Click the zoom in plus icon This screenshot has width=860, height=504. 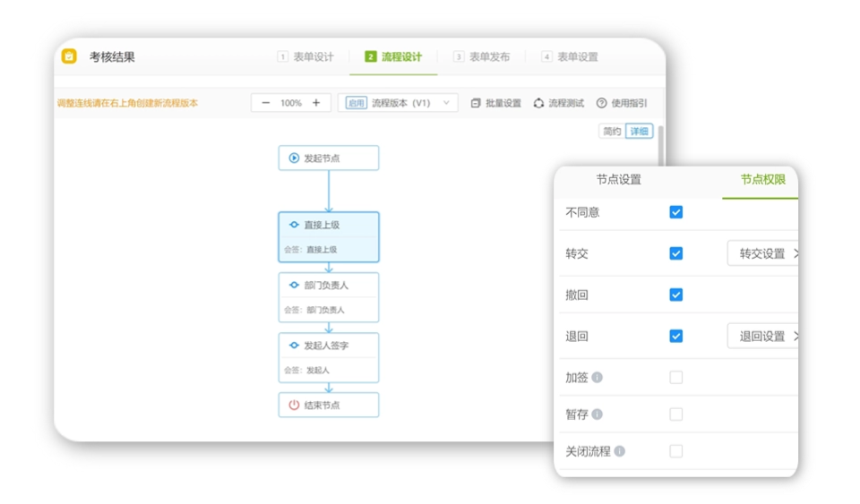coord(316,103)
